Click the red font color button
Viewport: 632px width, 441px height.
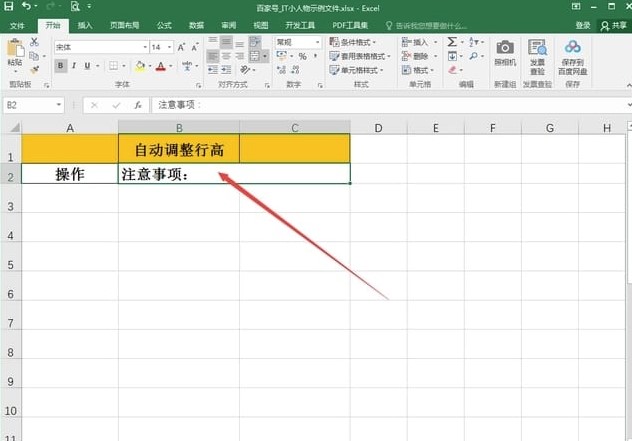160,66
